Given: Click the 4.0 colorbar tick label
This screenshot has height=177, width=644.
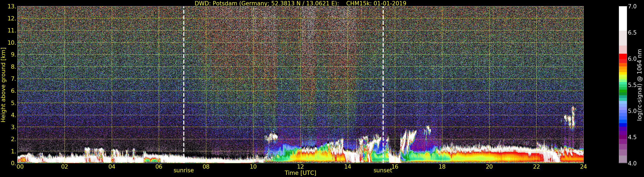Looking at the screenshot, I should [632, 163].
